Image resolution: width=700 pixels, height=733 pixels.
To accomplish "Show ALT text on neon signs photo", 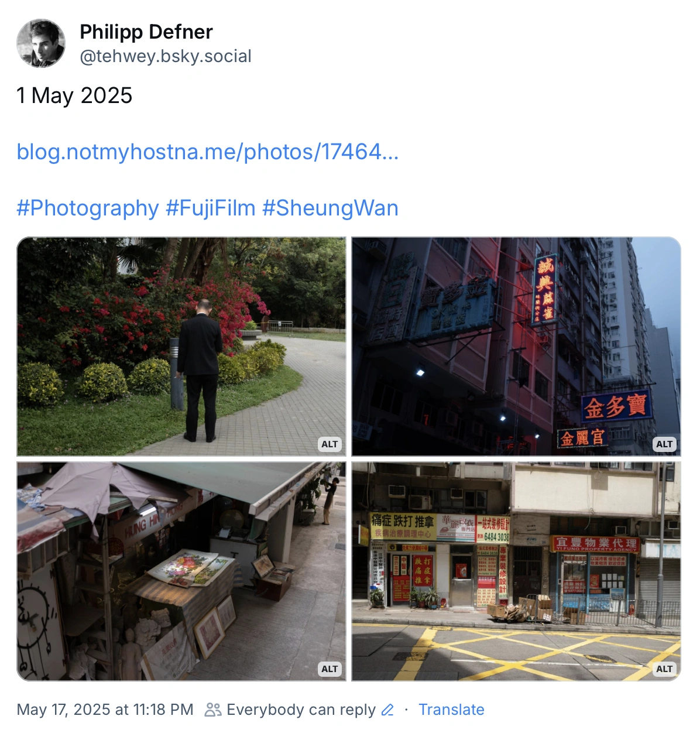I will 664,444.
